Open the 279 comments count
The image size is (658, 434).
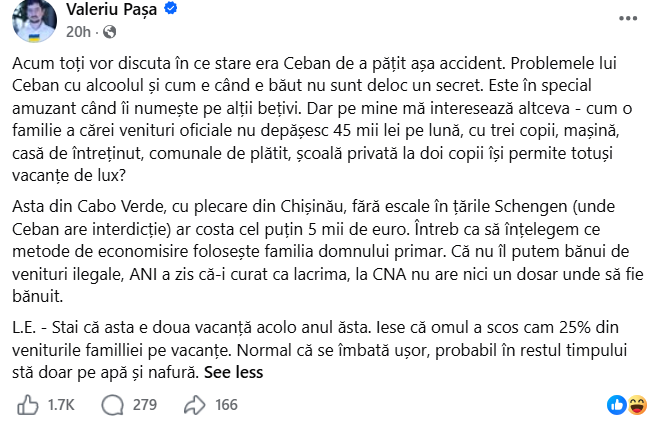[145, 405]
